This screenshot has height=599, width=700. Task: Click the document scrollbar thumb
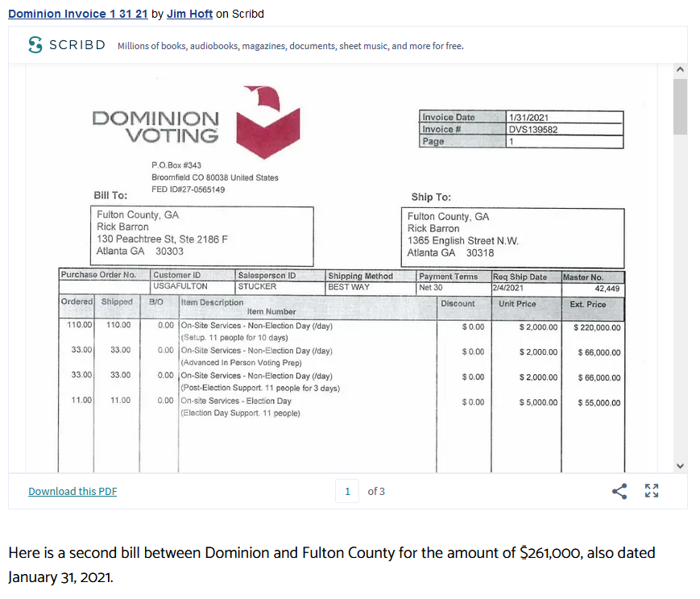point(680,106)
